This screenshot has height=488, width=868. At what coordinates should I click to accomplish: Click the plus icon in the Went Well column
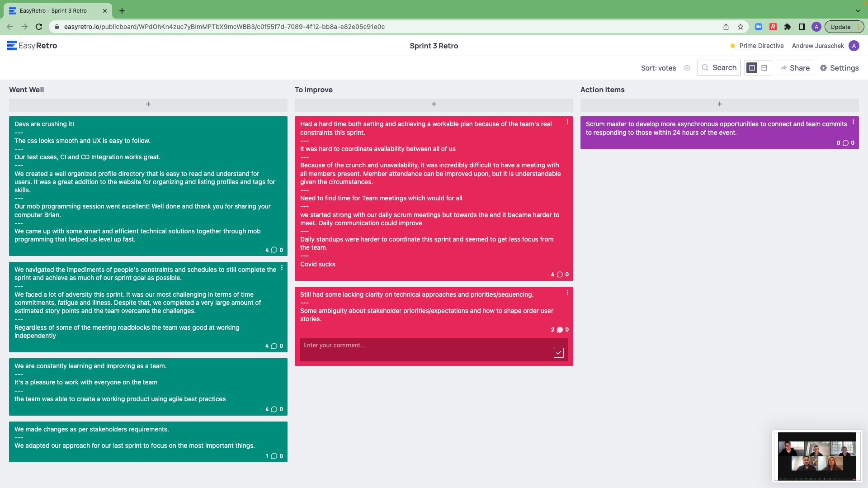(x=148, y=104)
